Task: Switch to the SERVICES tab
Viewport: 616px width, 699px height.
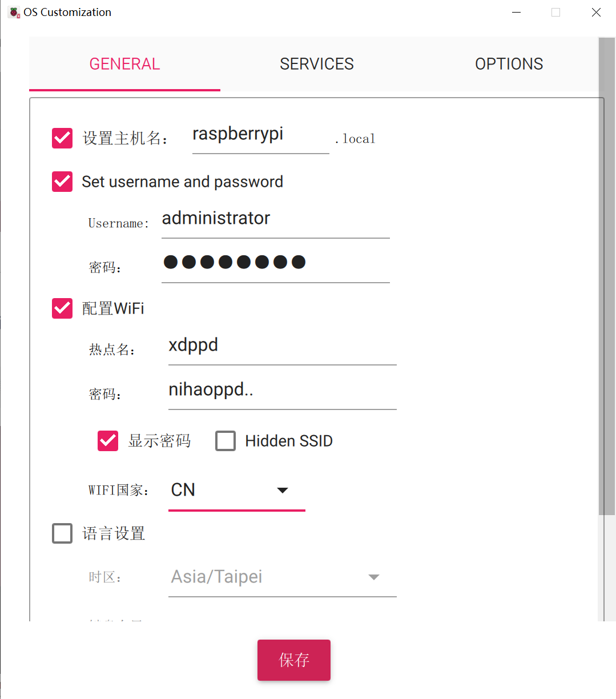Action: (317, 64)
